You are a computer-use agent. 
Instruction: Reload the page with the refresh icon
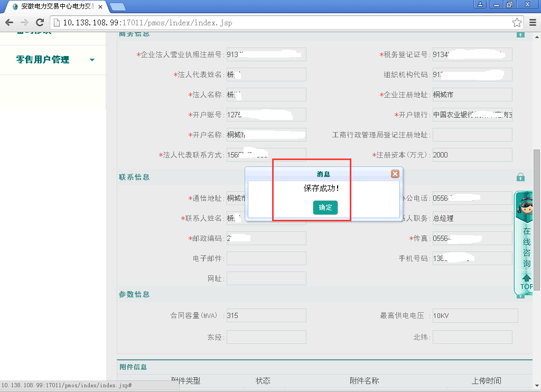tap(40, 22)
